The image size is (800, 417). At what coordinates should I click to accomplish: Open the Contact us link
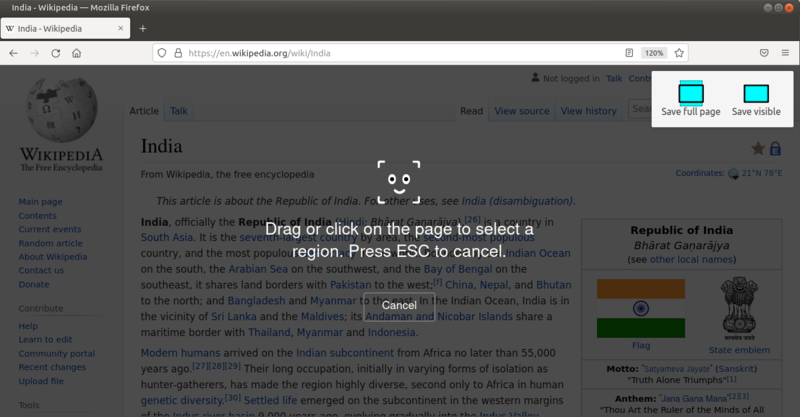click(x=41, y=271)
